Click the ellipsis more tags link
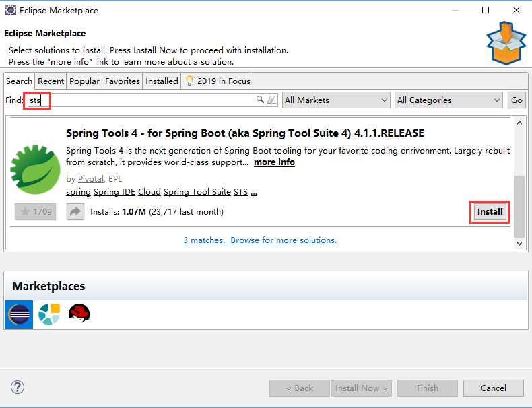 tap(254, 193)
